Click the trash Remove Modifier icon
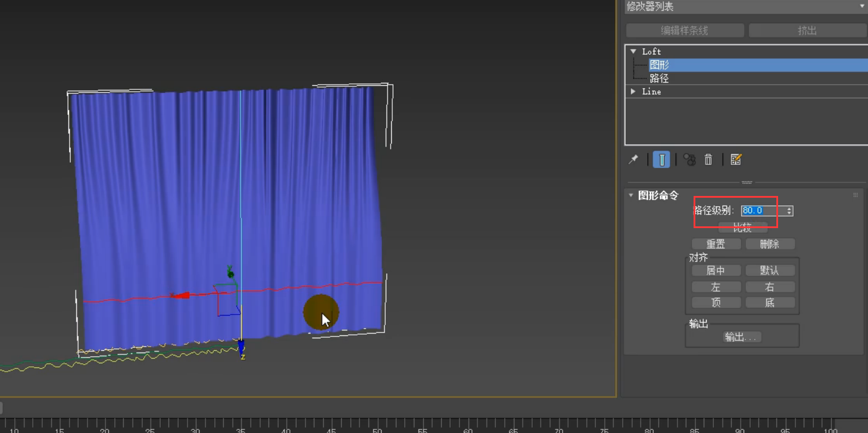Viewport: 868px width, 433px height. [x=708, y=160]
